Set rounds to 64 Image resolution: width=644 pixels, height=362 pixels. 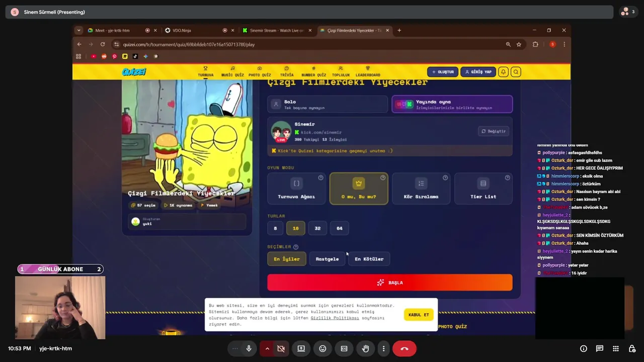click(340, 228)
